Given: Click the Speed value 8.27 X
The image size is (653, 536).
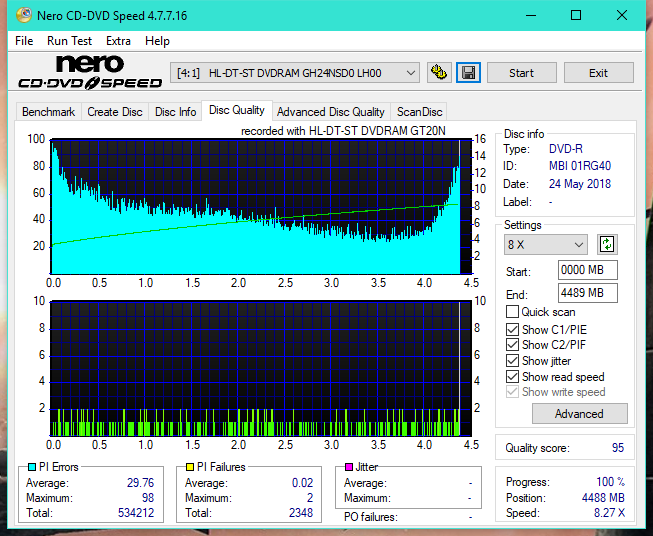Looking at the screenshot, I should click(x=609, y=513).
